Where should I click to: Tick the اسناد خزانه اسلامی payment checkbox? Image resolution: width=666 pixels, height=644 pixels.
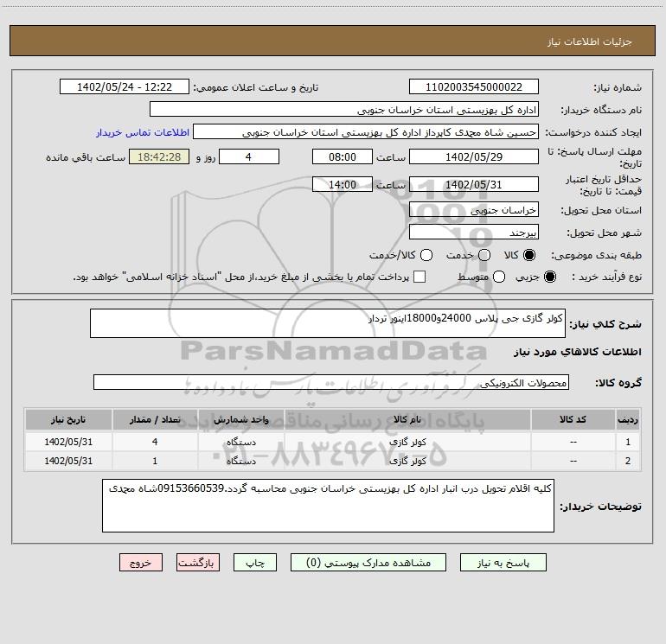(419, 277)
